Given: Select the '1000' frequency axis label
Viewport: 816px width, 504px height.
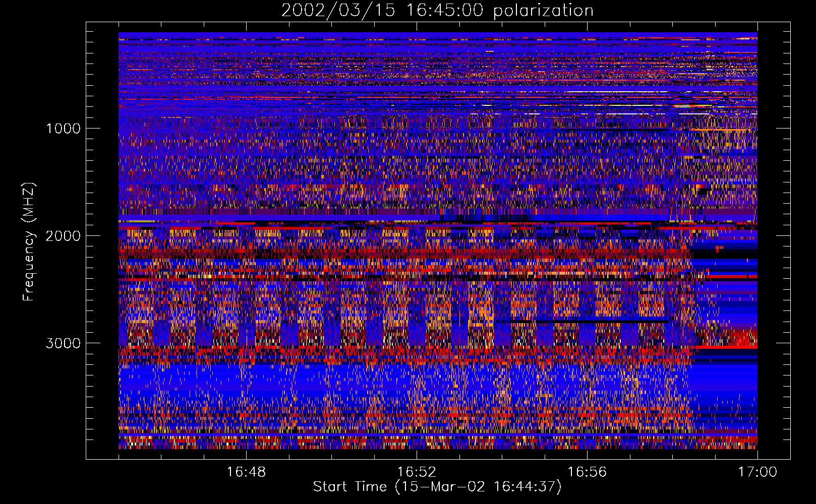Looking at the screenshot, I should [63, 129].
